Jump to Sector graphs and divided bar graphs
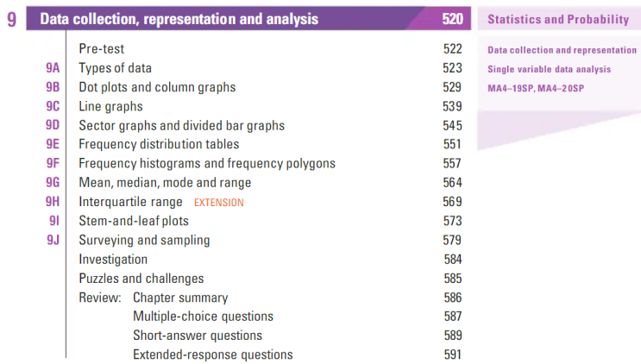Image resolution: width=641 pixels, height=364 pixels. 181,125
